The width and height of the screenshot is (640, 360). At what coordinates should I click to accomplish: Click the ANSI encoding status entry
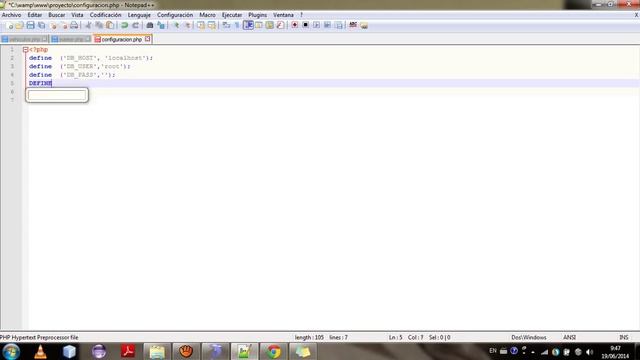pos(569,338)
